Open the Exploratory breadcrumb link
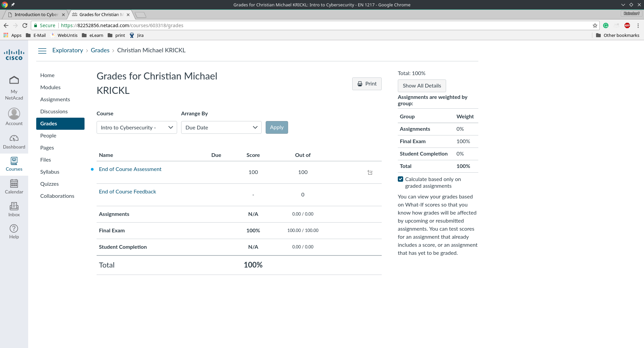 (x=68, y=50)
